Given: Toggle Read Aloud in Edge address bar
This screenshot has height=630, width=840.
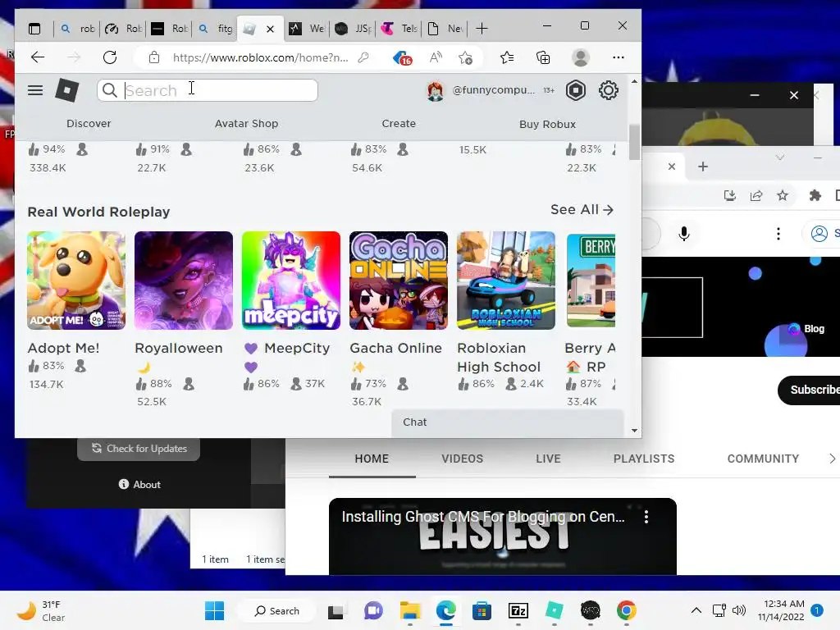Looking at the screenshot, I should click(x=436, y=57).
